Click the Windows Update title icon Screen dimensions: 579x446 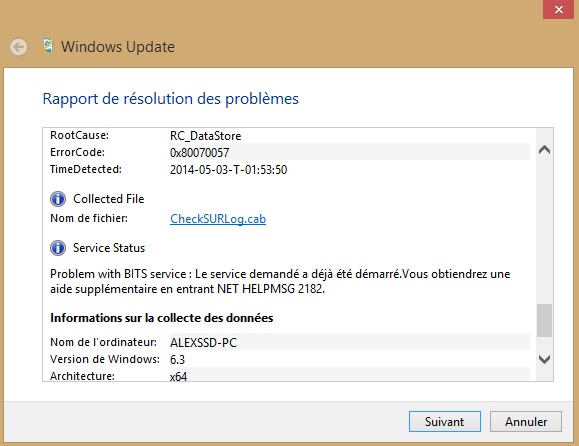point(48,46)
